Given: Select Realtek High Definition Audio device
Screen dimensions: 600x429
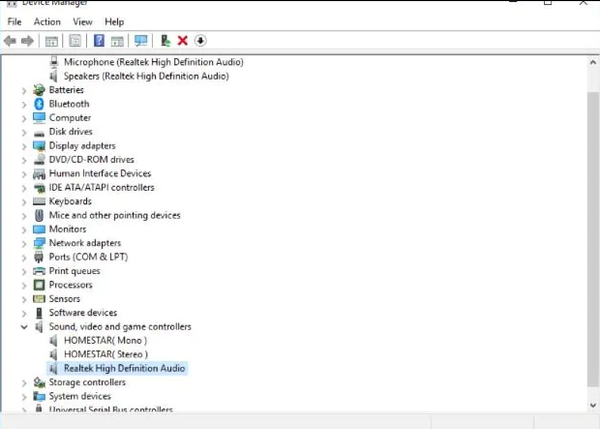Looking at the screenshot, I should pos(124,368).
